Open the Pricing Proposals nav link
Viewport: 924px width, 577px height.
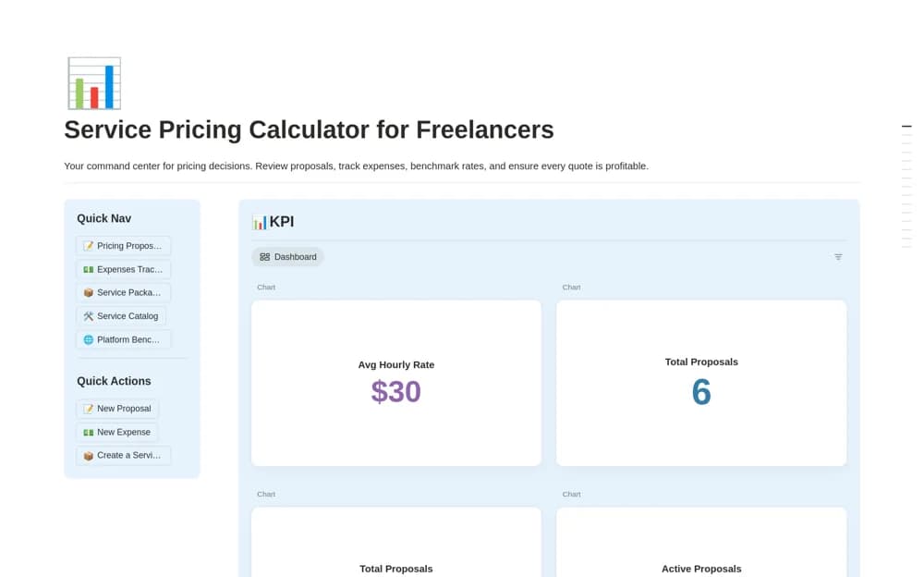click(x=123, y=246)
